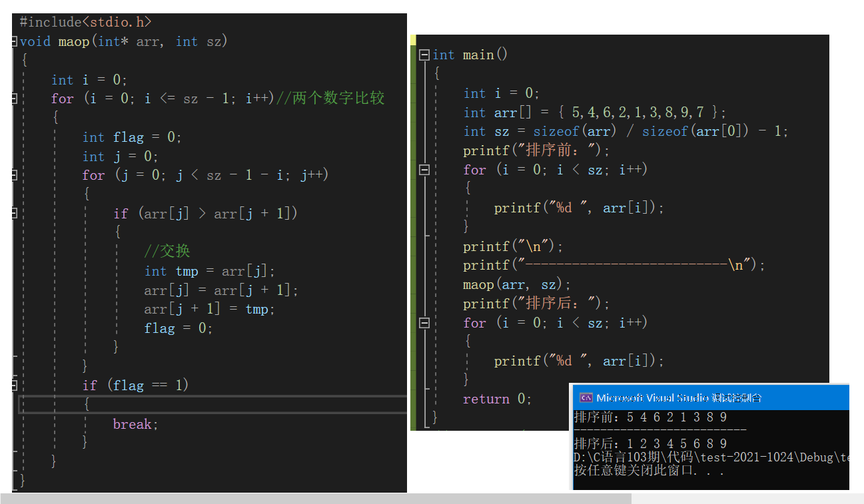Click console output '排序前: 5 4 6 2 1 3 8 9'
The width and height of the screenshot is (864, 504).
[650, 417]
